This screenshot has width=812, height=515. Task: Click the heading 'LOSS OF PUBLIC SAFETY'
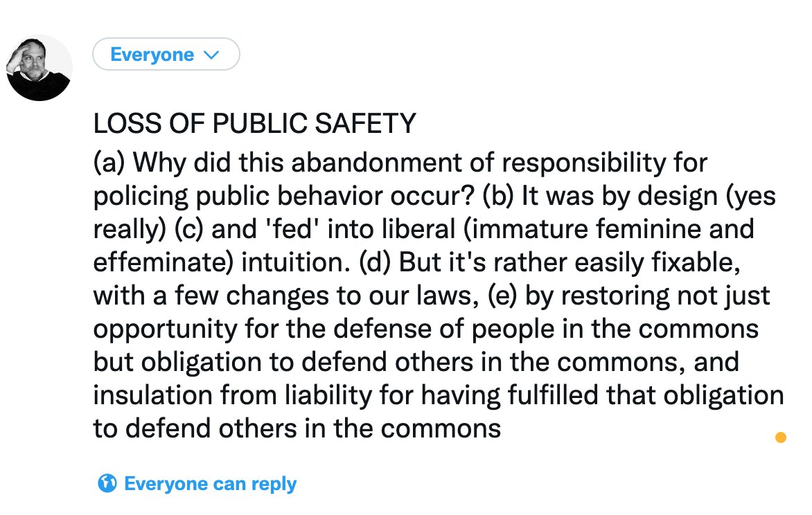254,123
